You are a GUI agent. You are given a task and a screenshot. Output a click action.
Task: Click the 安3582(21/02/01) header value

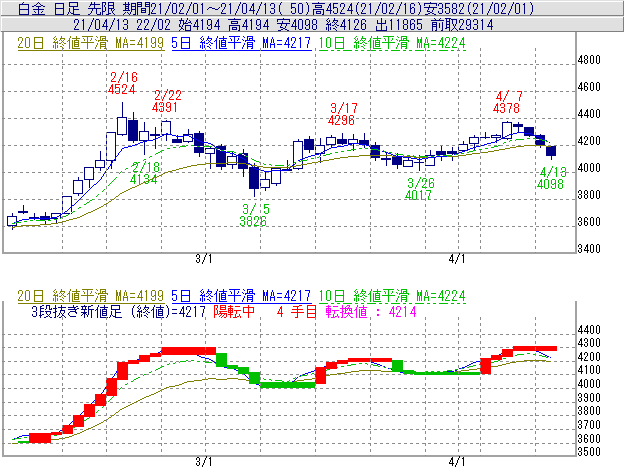(x=479, y=8)
